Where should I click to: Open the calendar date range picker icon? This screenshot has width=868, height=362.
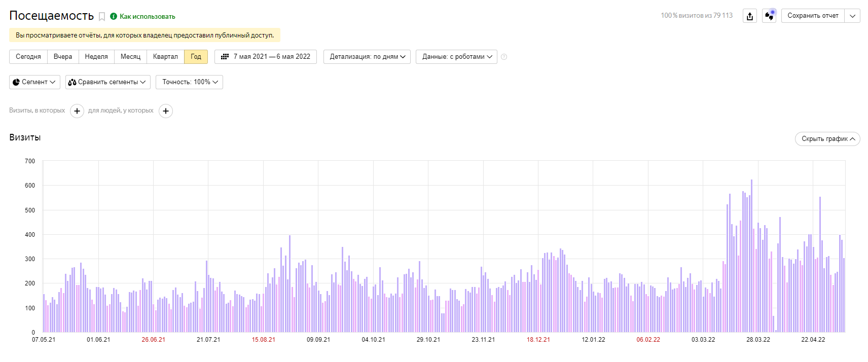tap(225, 57)
